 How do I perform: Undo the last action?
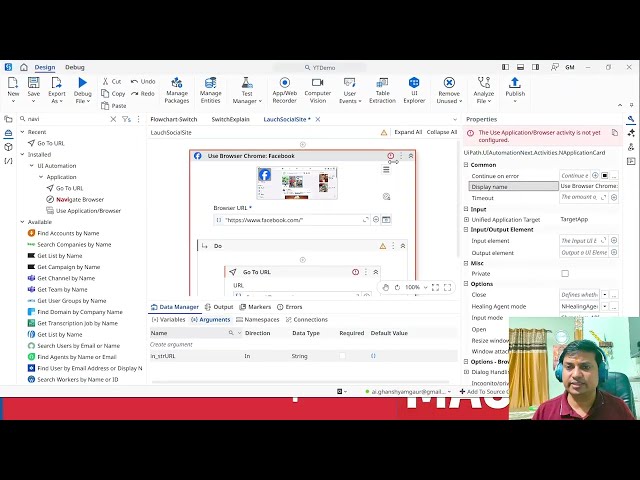point(143,82)
